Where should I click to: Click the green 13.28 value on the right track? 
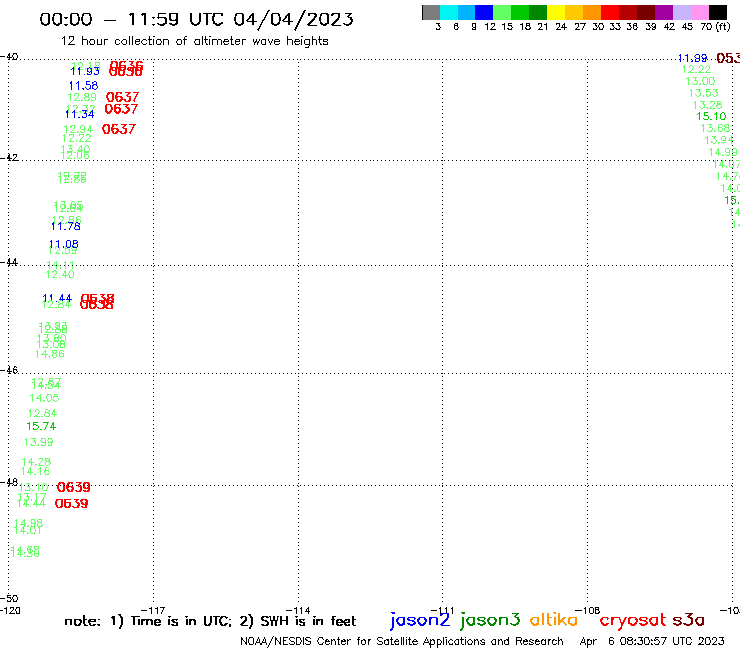pyautogui.click(x=707, y=105)
